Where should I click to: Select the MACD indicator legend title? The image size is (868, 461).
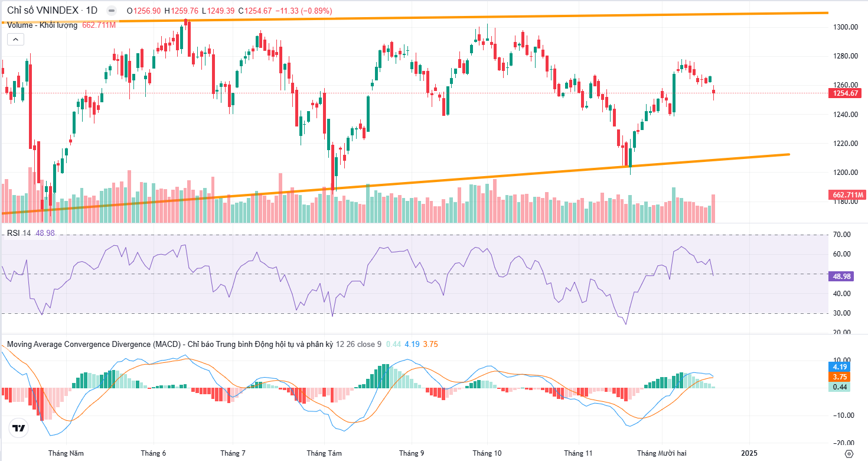[170, 344]
